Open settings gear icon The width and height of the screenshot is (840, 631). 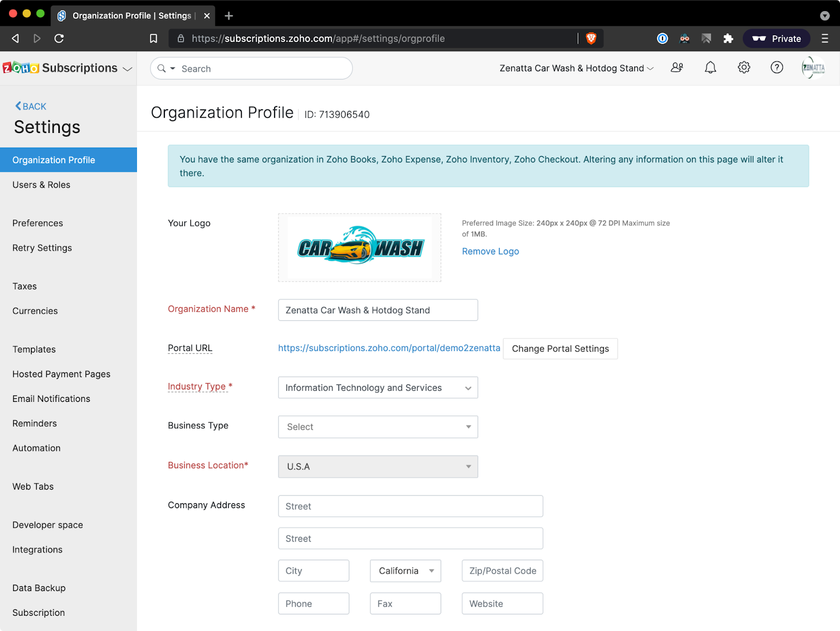744,68
